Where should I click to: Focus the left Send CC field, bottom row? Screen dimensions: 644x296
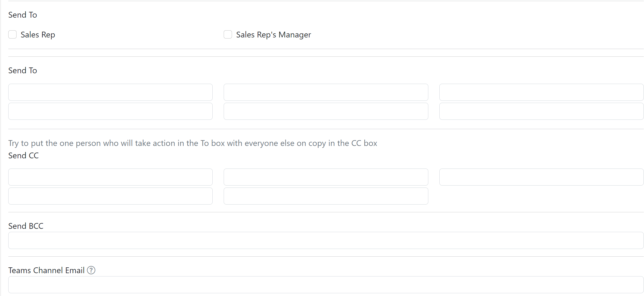(x=110, y=196)
